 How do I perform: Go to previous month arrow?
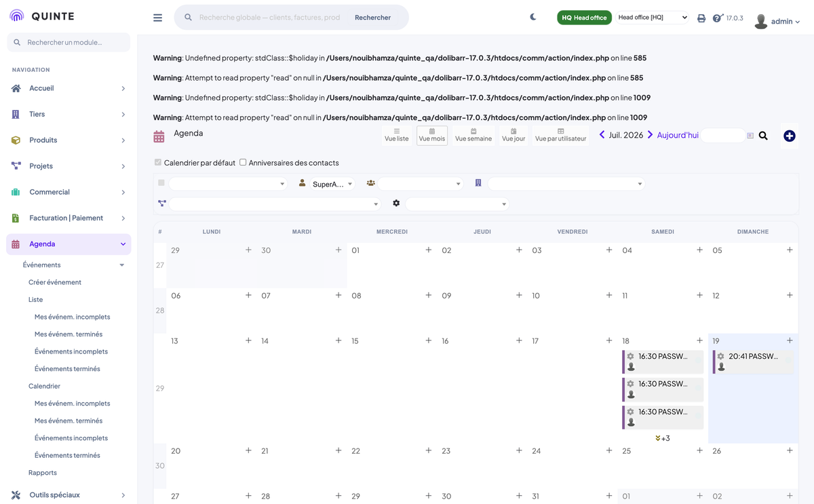tap(602, 135)
